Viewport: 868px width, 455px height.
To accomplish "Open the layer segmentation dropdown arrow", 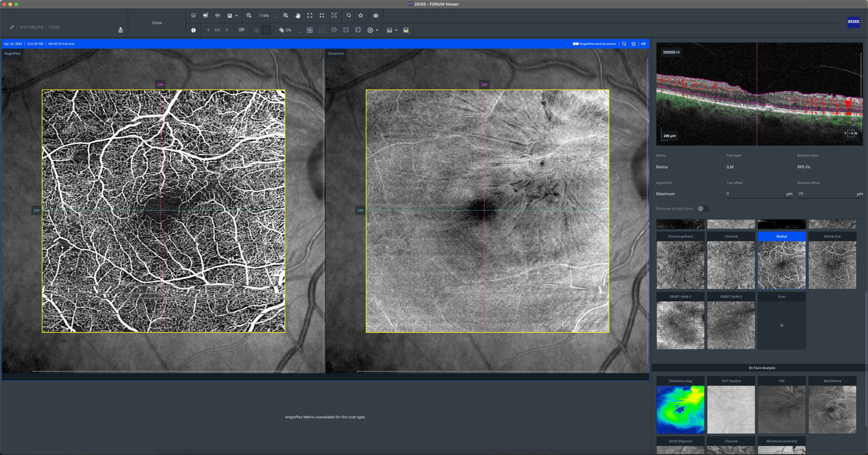I will point(396,30).
